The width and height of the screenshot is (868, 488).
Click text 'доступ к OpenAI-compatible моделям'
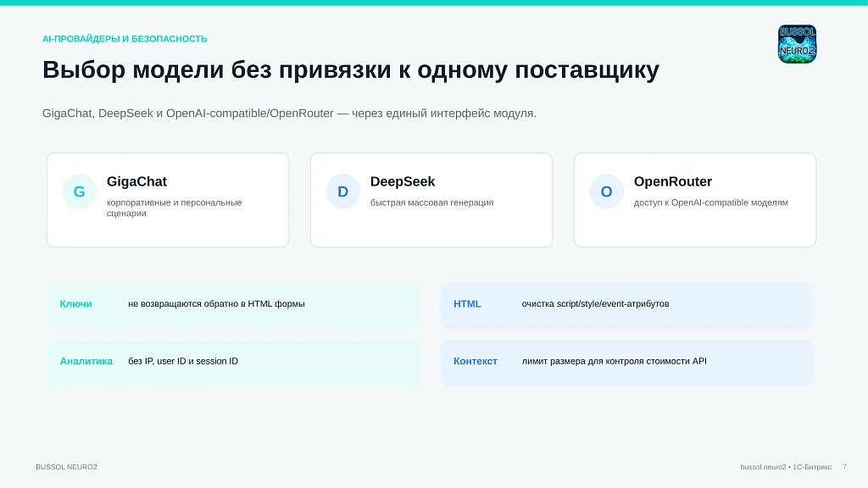pyautogui.click(x=711, y=202)
